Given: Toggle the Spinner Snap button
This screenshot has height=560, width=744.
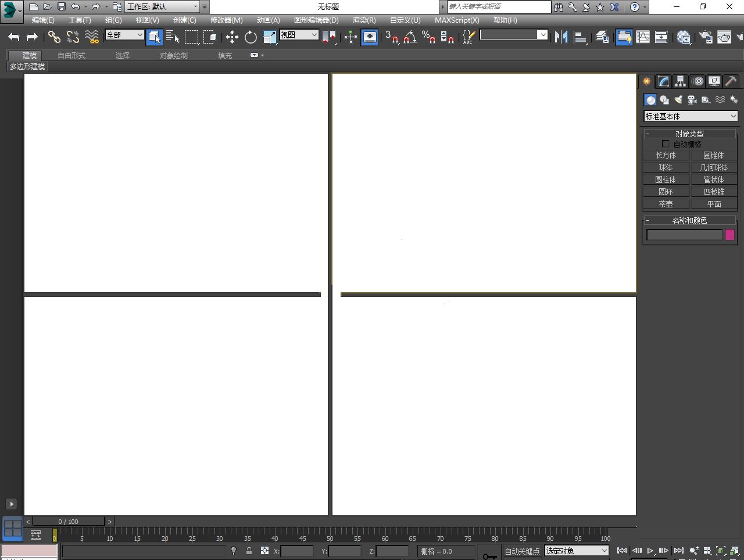Looking at the screenshot, I should [x=448, y=37].
